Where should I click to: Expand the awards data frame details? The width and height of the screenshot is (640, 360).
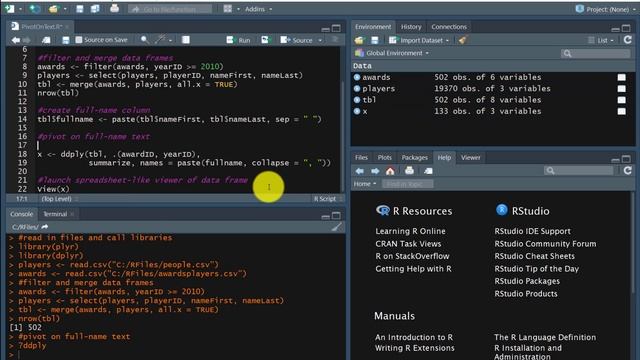[357, 77]
